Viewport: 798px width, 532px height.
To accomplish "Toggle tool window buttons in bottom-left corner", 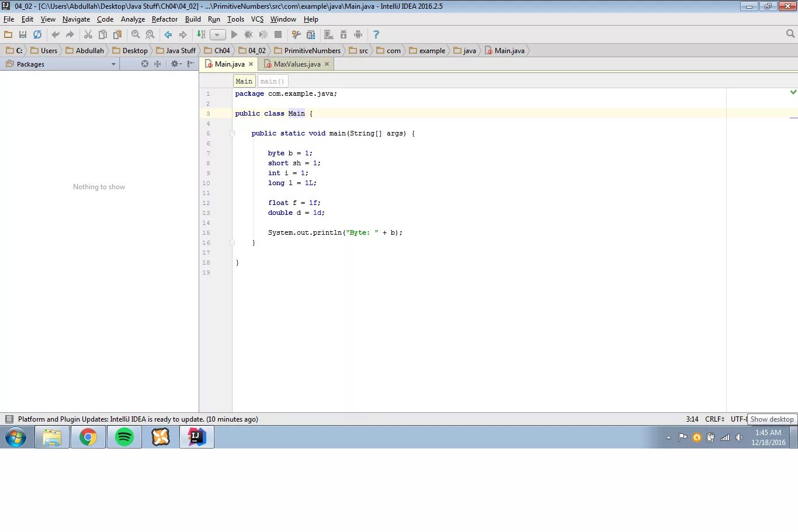I will pos(9,419).
